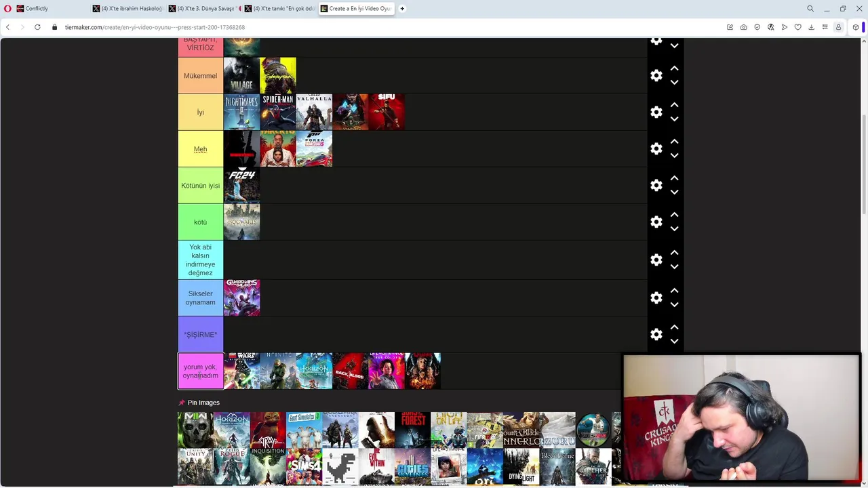The image size is (868, 488).
Task: Switch to X'te 3. Dünya Savaşı tab
Action: pyautogui.click(x=203, y=9)
